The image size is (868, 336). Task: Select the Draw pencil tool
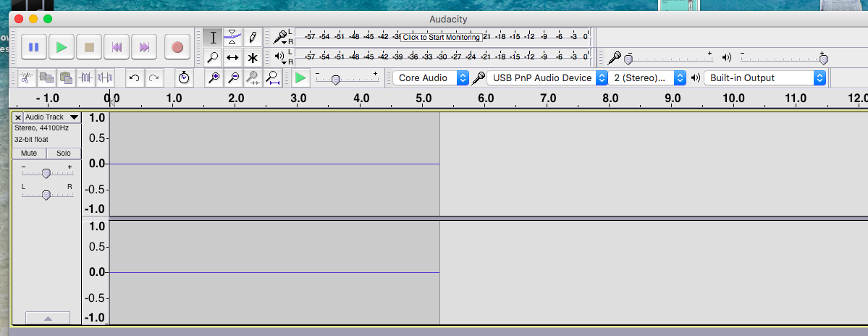(x=253, y=38)
